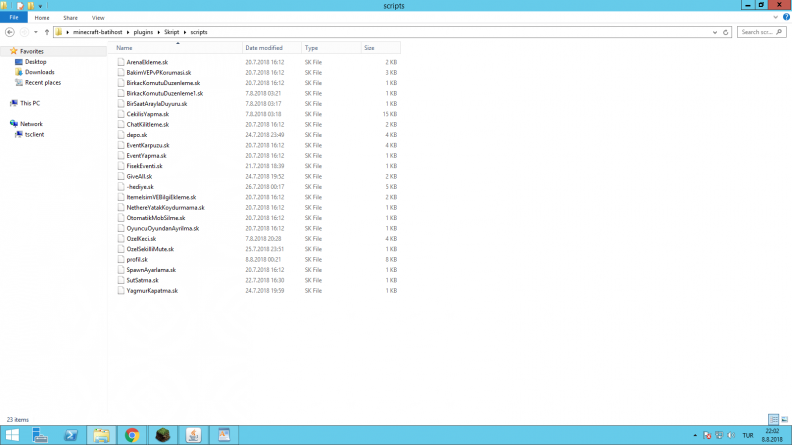Select the profil.sk file
This screenshot has height=445, width=792.
point(137,259)
